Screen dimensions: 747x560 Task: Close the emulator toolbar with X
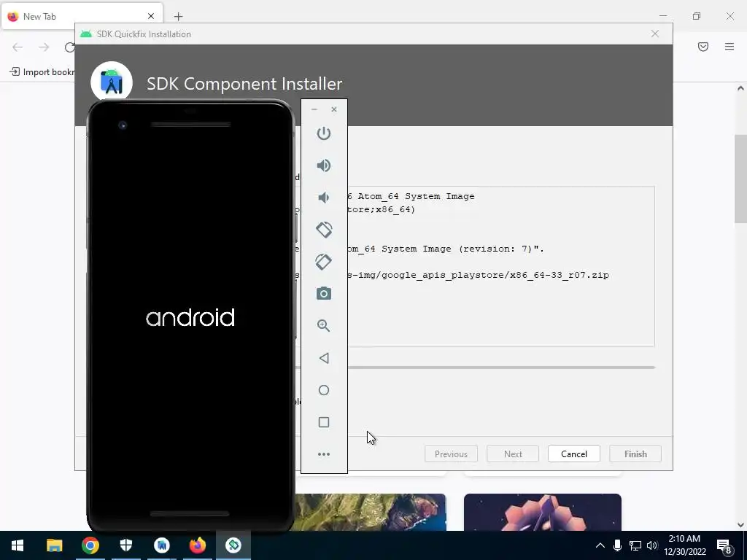[334, 109]
